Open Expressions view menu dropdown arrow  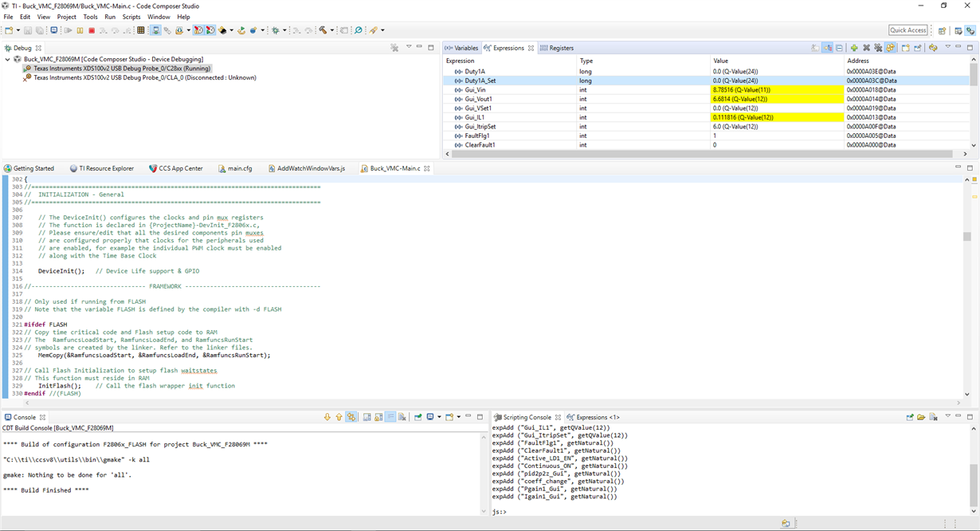[x=947, y=48]
